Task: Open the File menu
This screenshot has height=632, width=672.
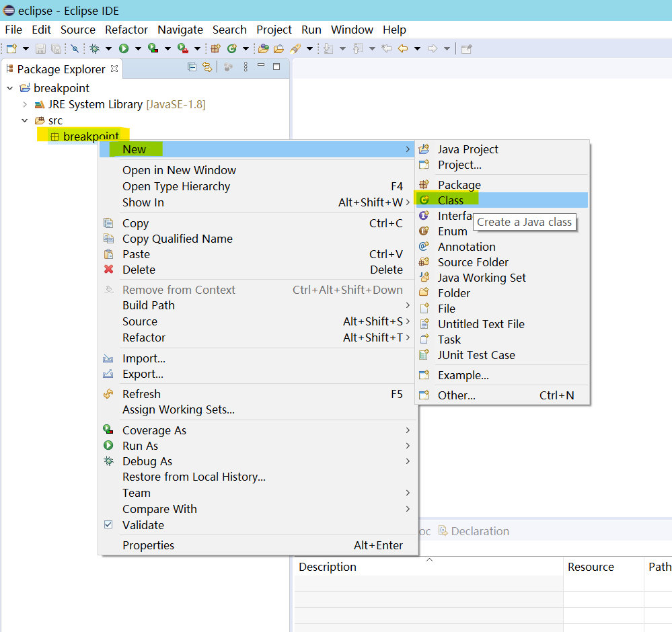Action: click(13, 30)
